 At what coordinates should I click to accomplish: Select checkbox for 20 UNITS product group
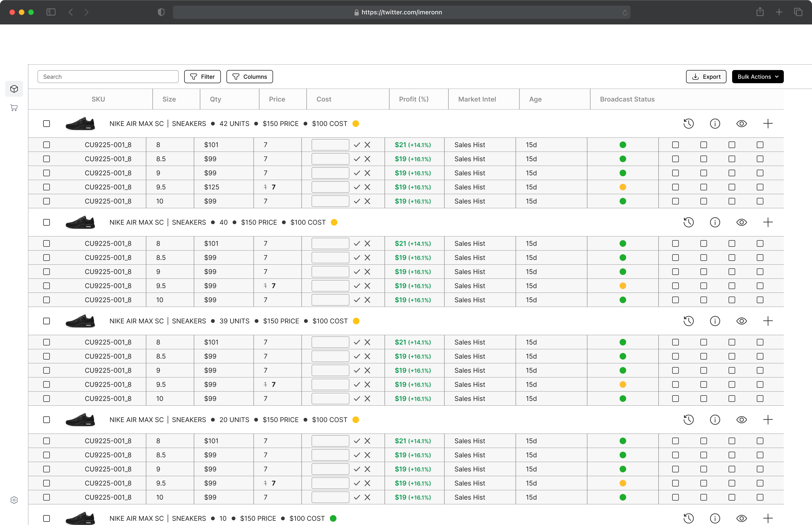(46, 419)
